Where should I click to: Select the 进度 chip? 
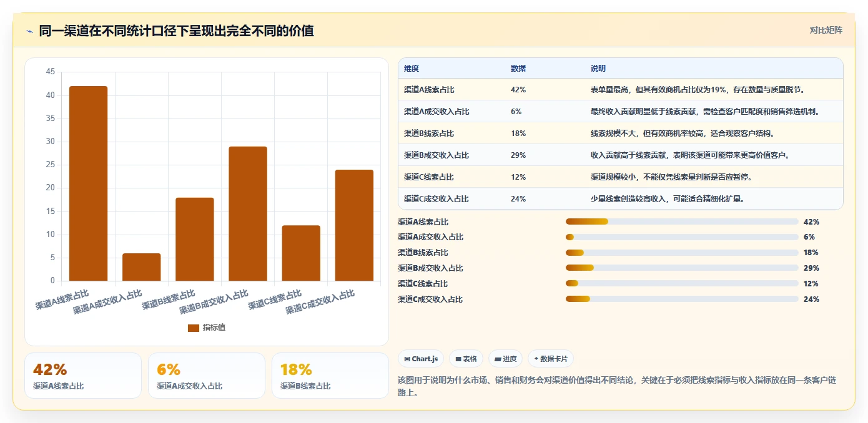coord(506,359)
